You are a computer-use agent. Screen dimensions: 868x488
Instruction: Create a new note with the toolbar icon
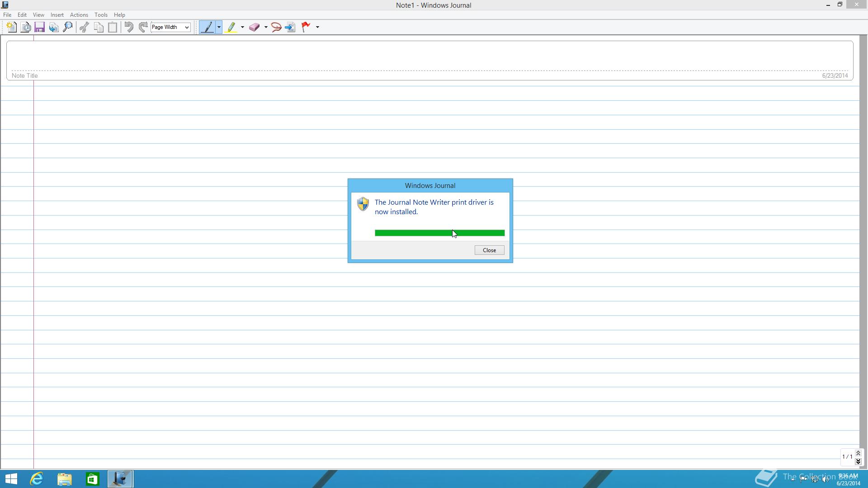(11, 27)
